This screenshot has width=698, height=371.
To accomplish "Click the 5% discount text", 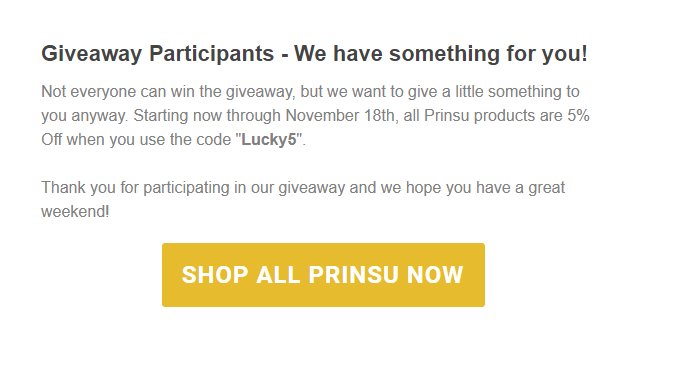I will 578,115.
